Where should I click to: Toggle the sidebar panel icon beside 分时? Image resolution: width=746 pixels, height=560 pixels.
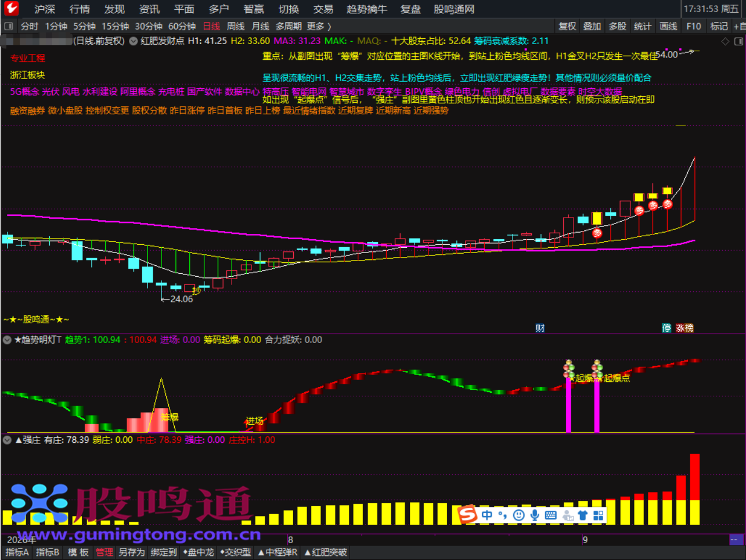tap(8, 26)
